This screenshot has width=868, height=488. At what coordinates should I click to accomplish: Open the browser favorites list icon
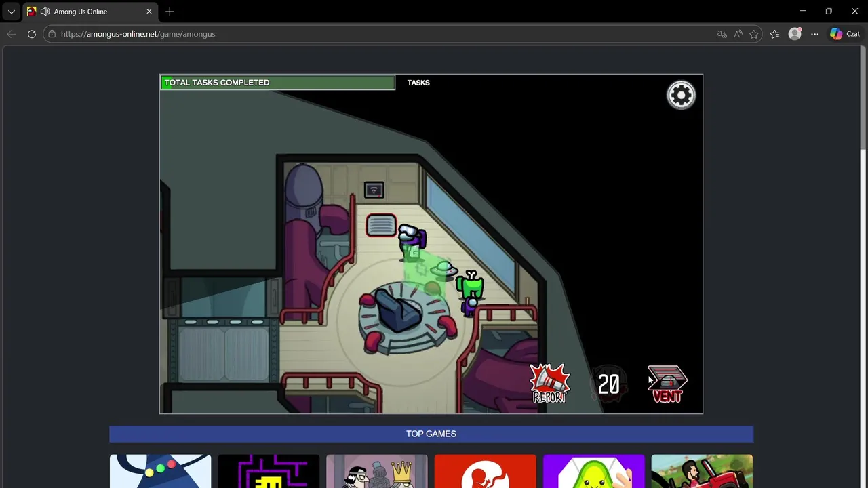click(774, 34)
